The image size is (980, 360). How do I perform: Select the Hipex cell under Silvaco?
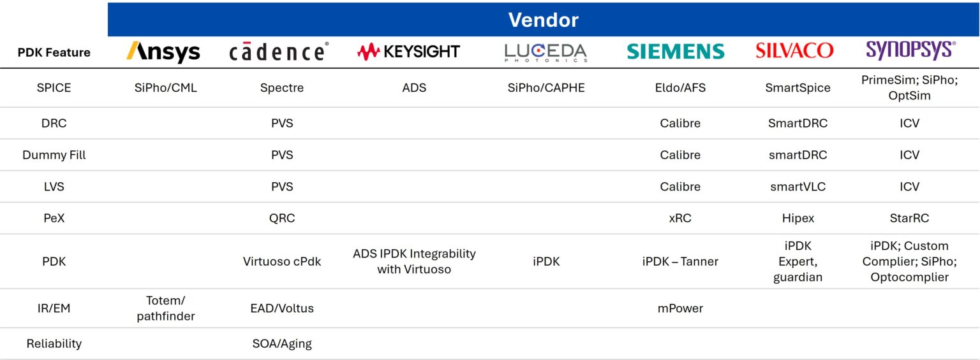coord(798,218)
